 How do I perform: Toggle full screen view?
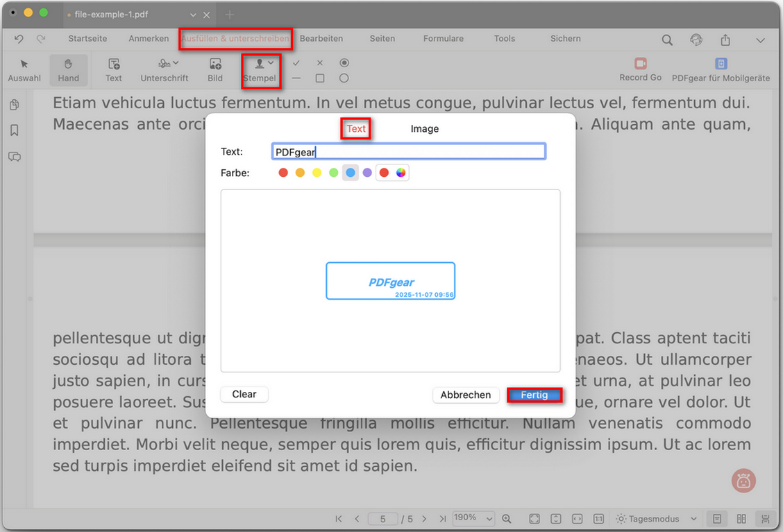tap(534, 519)
